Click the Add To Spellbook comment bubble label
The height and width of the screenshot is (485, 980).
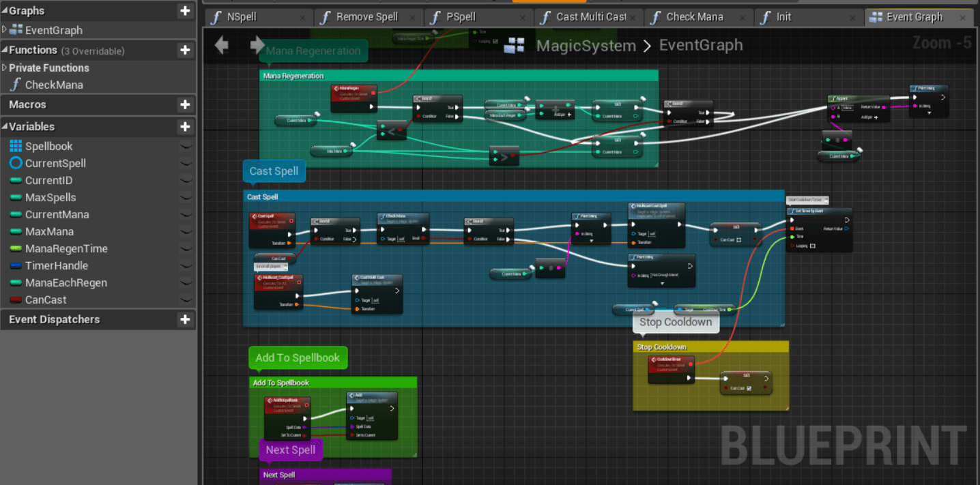[298, 358]
